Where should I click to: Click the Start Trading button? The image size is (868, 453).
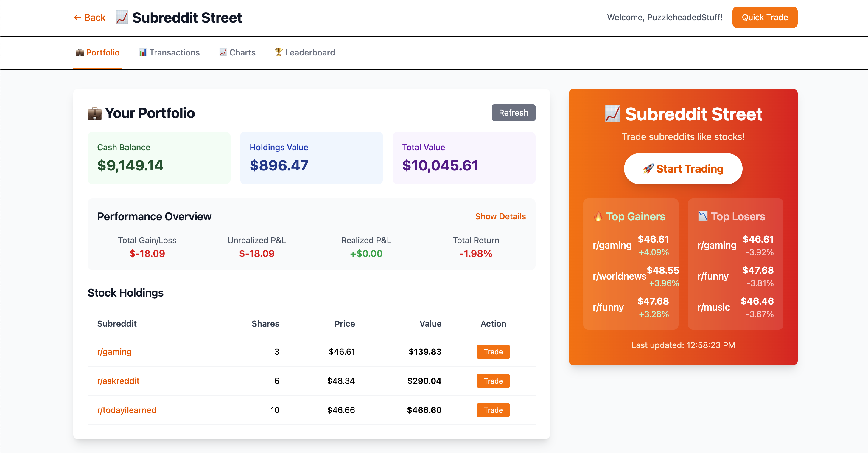point(683,168)
